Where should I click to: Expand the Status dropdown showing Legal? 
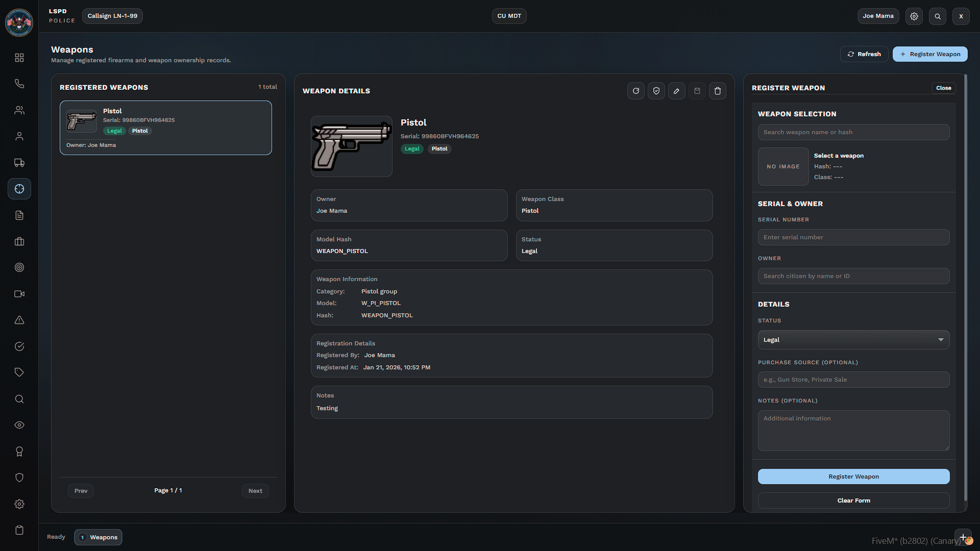(853, 340)
